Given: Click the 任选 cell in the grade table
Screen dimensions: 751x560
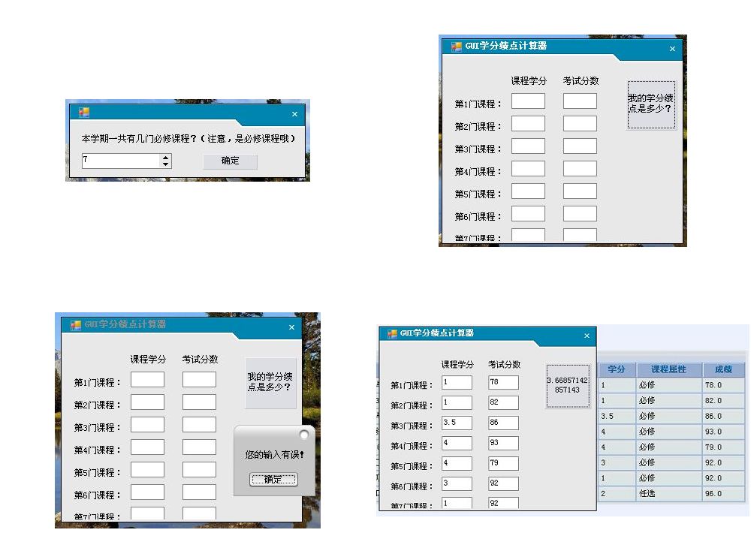Looking at the screenshot, I should (x=647, y=494).
